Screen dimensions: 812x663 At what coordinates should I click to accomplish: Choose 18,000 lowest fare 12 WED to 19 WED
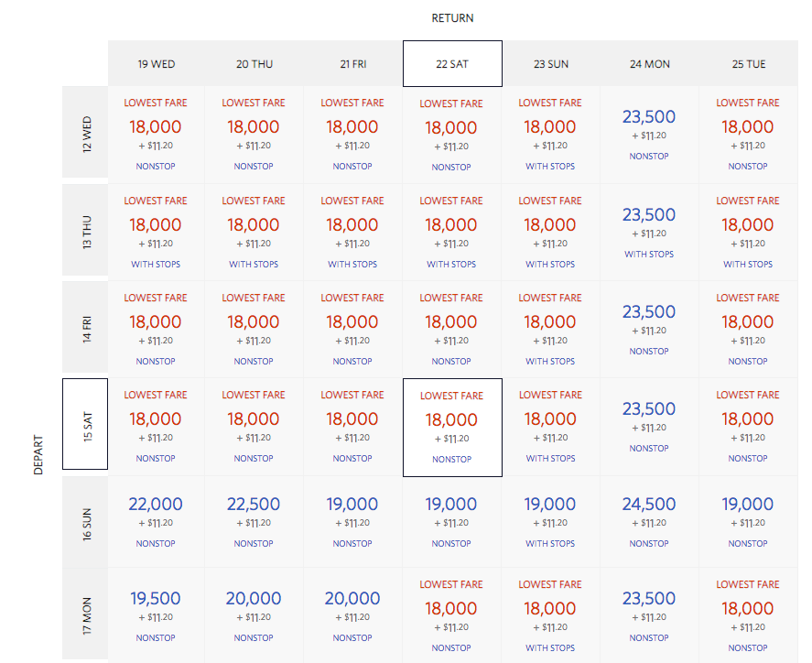[x=156, y=134]
